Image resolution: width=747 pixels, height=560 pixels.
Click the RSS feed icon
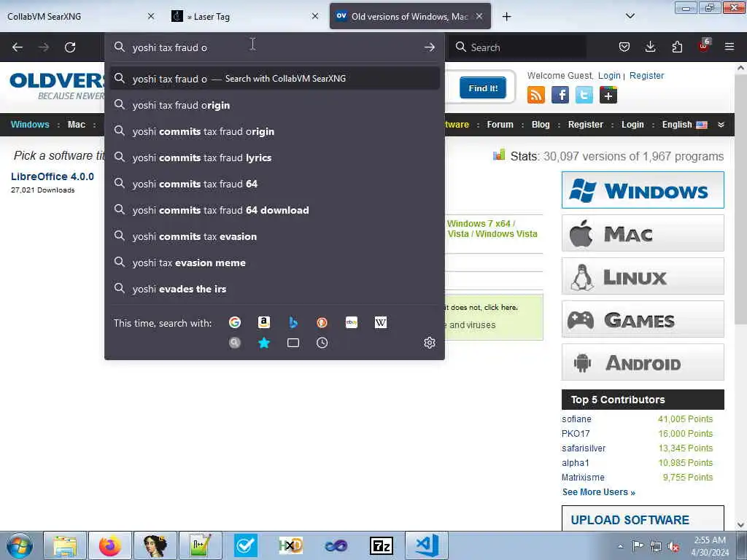pyautogui.click(x=536, y=95)
